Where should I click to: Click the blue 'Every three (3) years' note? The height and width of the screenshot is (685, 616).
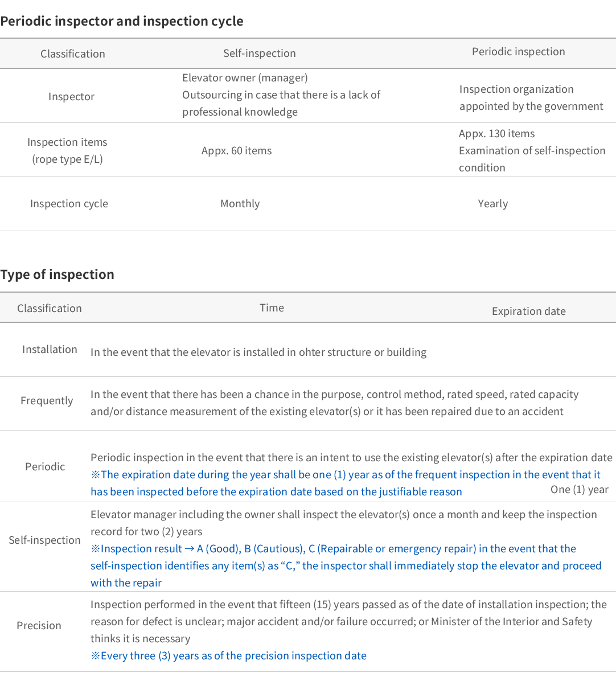click(228, 656)
